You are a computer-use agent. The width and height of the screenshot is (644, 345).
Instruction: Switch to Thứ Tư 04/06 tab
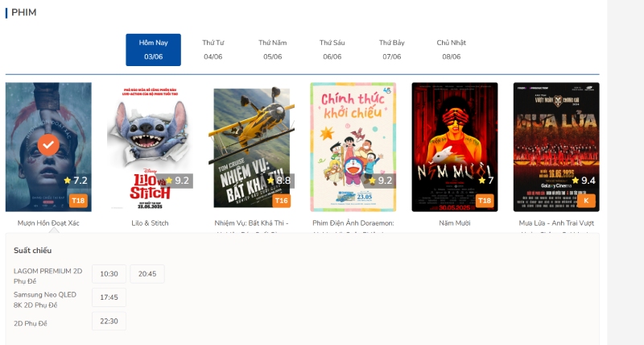point(213,50)
